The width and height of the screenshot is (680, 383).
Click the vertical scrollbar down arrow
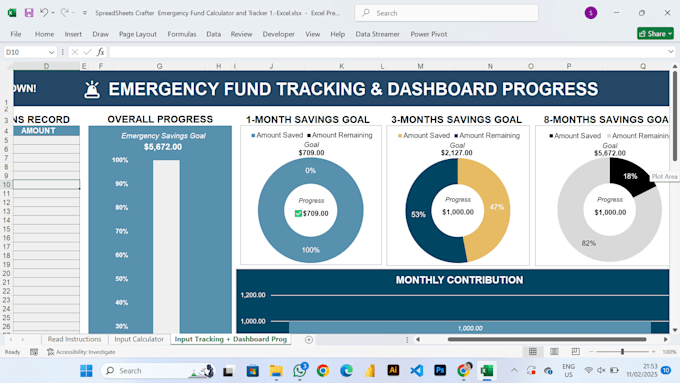pos(675,330)
